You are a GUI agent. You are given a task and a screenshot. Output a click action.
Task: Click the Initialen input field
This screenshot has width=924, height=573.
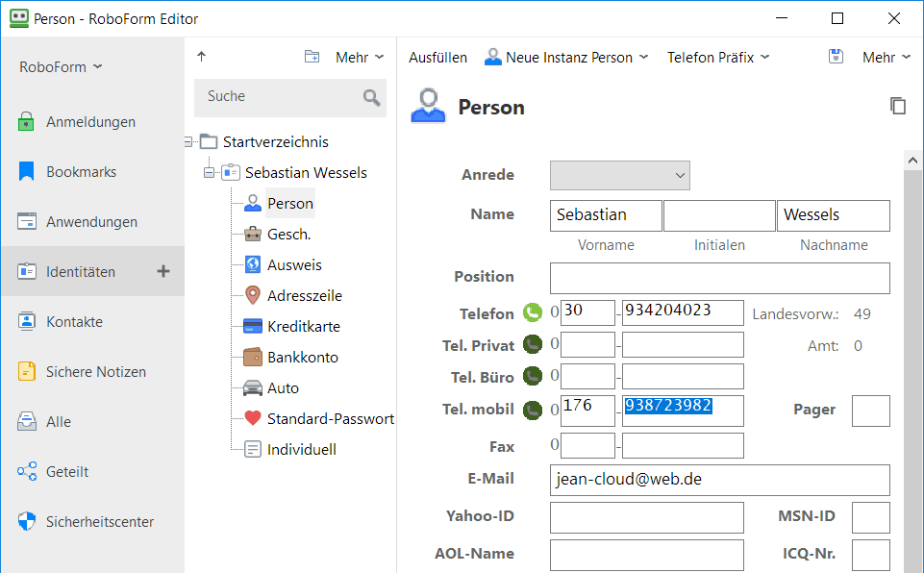click(x=719, y=215)
